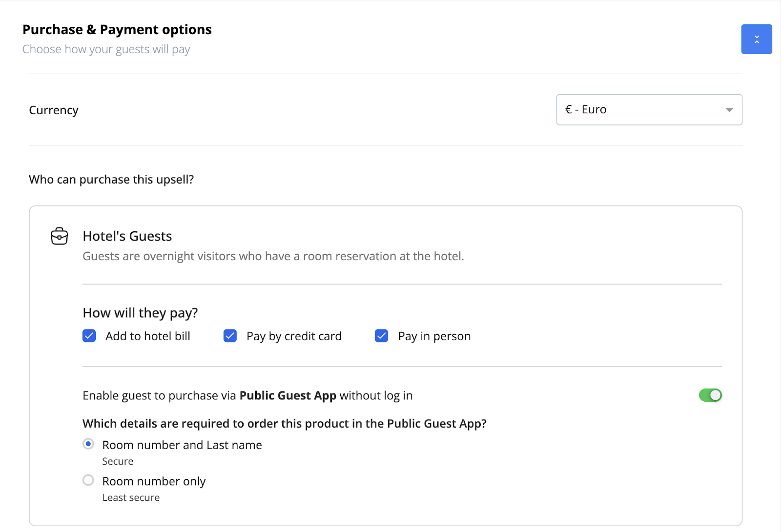The width and height of the screenshot is (781, 532).
Task: Click the briefcase icon beside Hotel's Guests
Action: click(60, 236)
